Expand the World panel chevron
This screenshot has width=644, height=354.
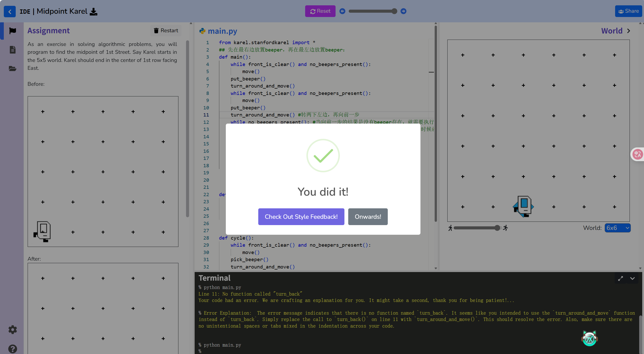pyautogui.click(x=629, y=31)
